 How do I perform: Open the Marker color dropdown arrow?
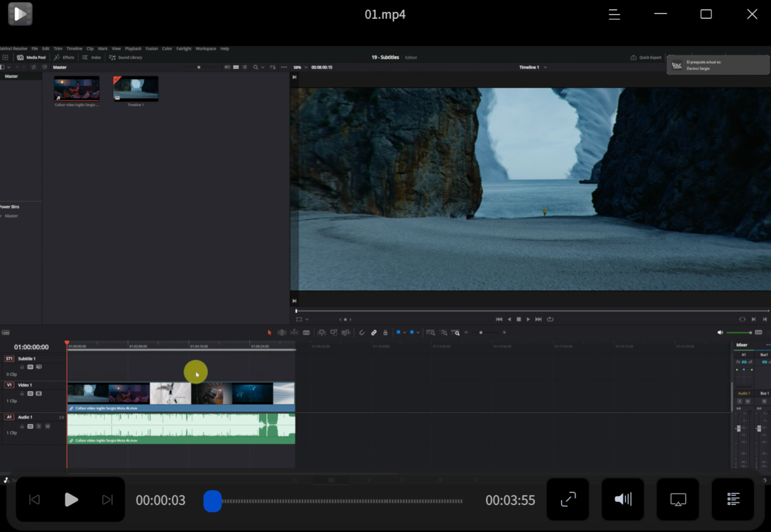tap(418, 332)
